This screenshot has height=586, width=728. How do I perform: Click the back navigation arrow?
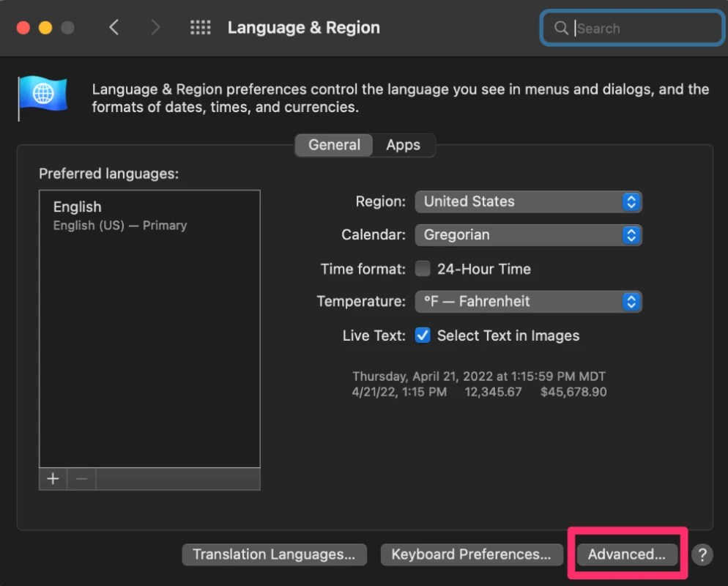tap(114, 27)
